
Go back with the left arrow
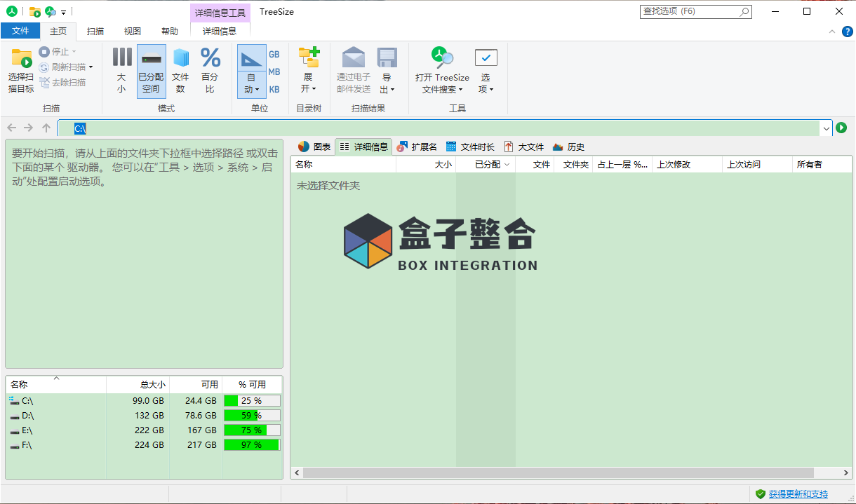click(11, 128)
